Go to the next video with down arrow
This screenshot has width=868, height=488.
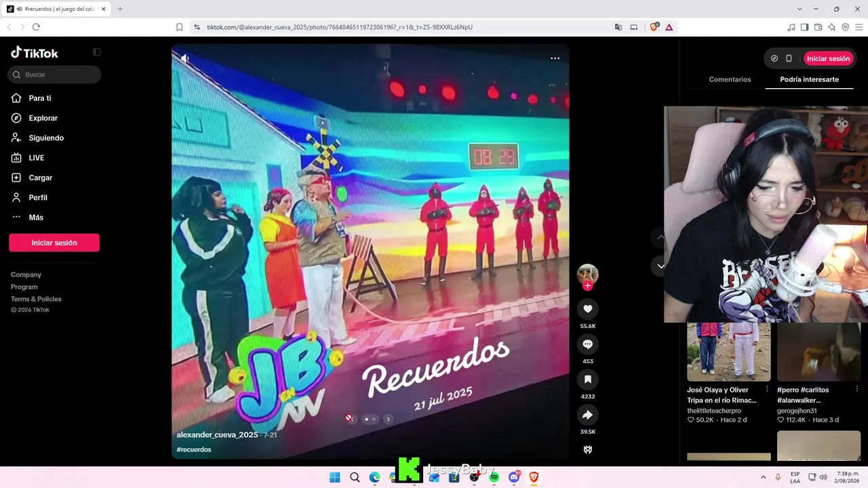point(660,266)
